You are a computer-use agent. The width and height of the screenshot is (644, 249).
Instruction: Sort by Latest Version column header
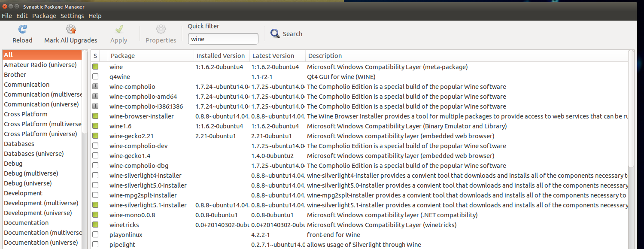click(x=277, y=56)
